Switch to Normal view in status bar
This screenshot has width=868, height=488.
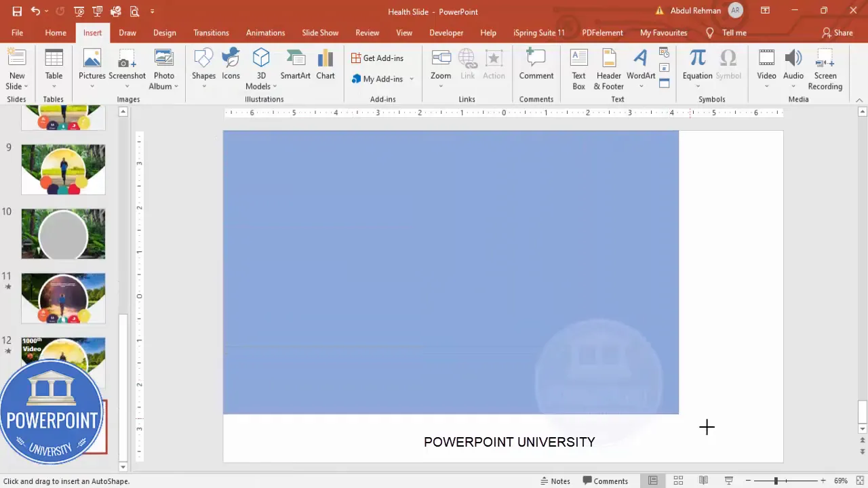[x=652, y=481]
